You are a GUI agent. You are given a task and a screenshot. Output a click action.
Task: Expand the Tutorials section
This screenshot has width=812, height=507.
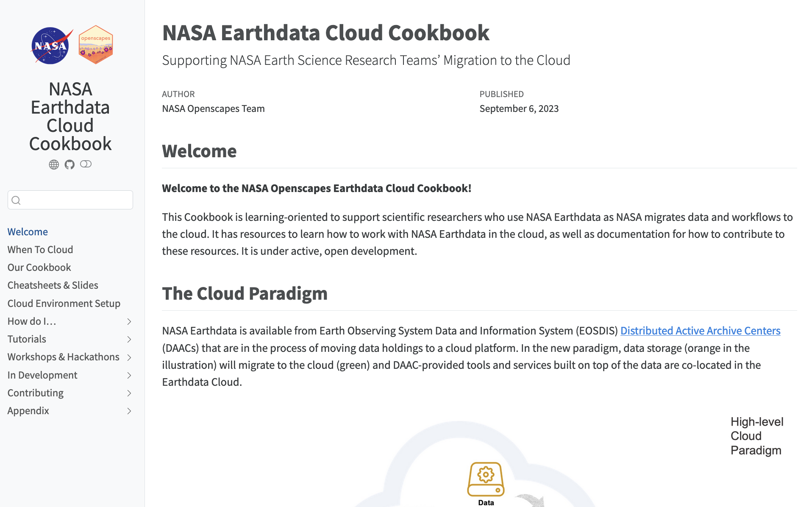[x=129, y=339]
